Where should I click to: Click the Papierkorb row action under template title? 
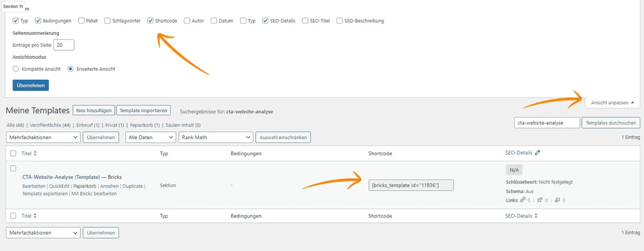tap(84, 186)
